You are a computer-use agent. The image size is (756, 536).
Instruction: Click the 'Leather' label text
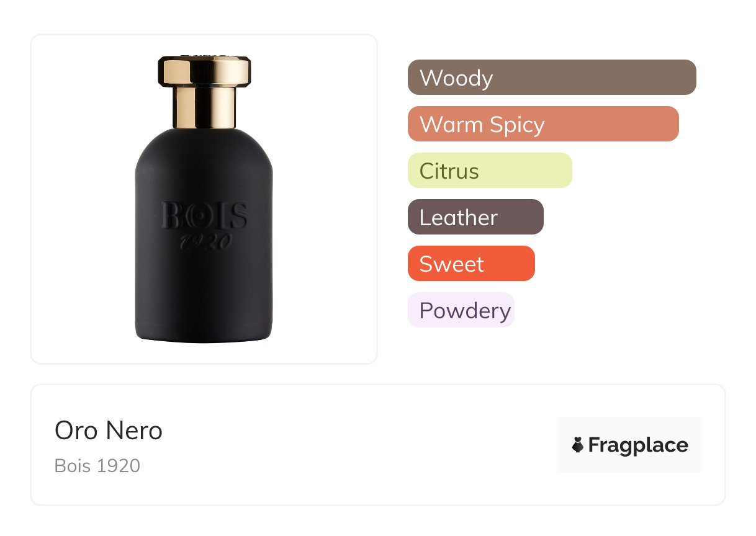pyautogui.click(x=458, y=218)
